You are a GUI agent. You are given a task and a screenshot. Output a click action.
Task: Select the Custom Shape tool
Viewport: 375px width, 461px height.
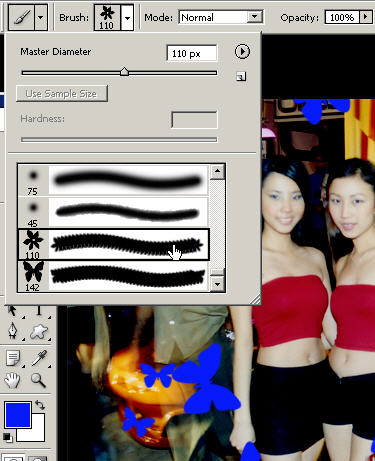coord(39,332)
